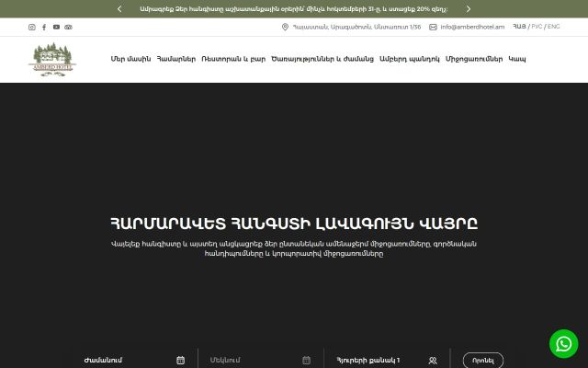Image resolution: width=588 pixels, height=368 pixels.
Task: Click the Որոնել search button
Action: click(483, 361)
